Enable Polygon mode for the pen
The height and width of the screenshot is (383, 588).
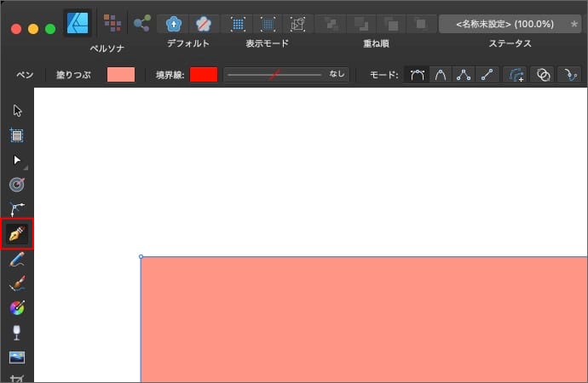click(x=464, y=75)
